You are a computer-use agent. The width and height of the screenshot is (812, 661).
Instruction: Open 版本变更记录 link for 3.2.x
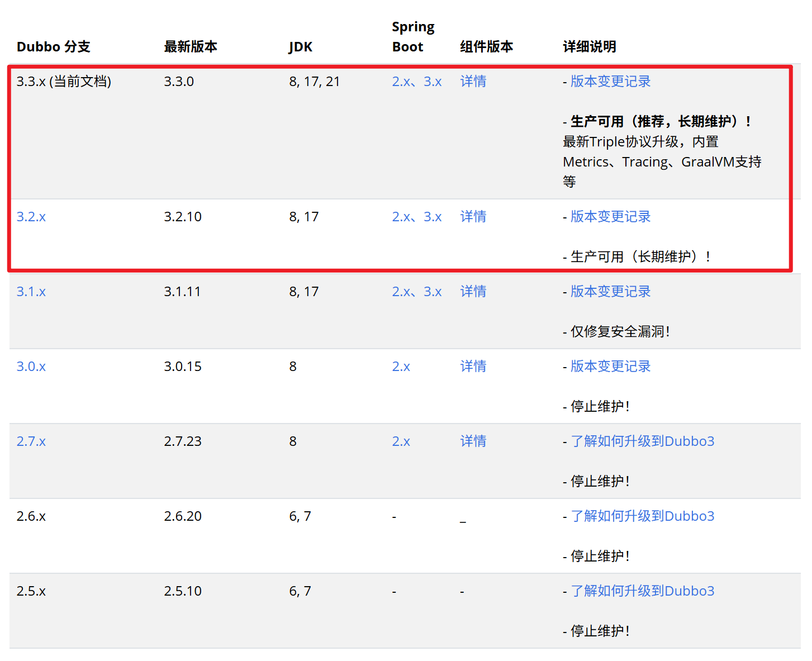tap(611, 217)
